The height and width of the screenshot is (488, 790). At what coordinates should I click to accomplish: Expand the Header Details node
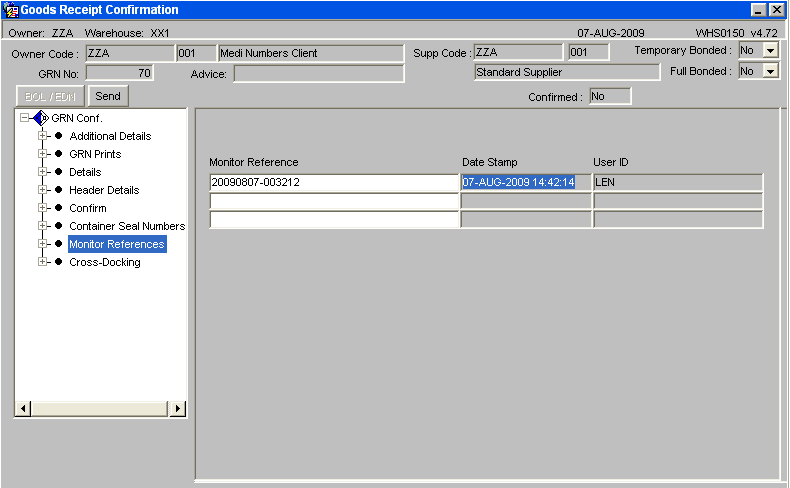point(43,190)
